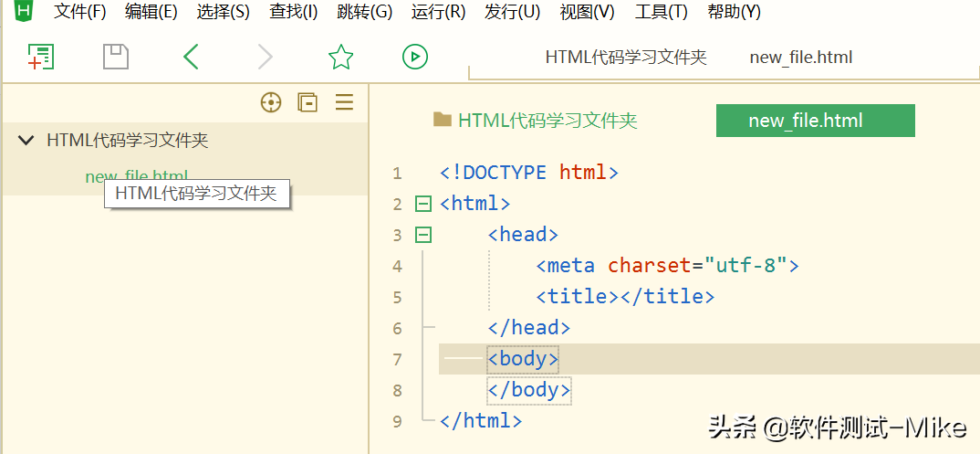Click HTML代码学习文件夹 in editor breadcrumb
Screen dimensions: 980x454
[547, 120]
